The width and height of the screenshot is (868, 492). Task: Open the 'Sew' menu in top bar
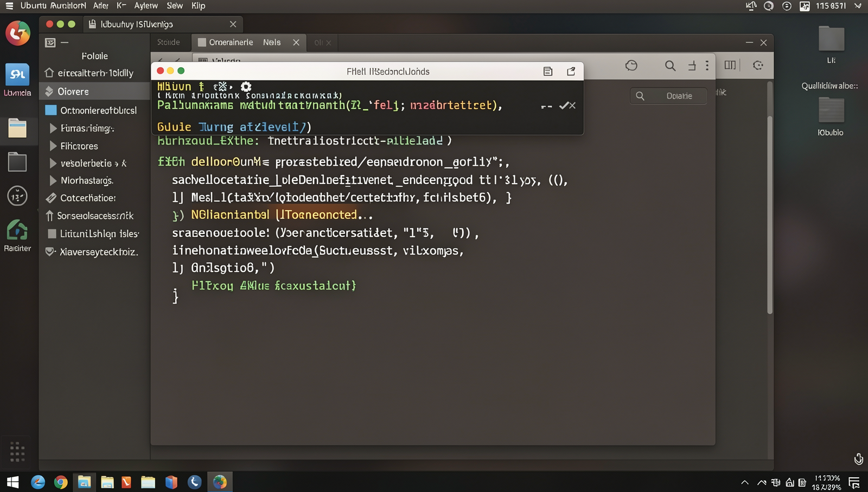pyautogui.click(x=175, y=6)
